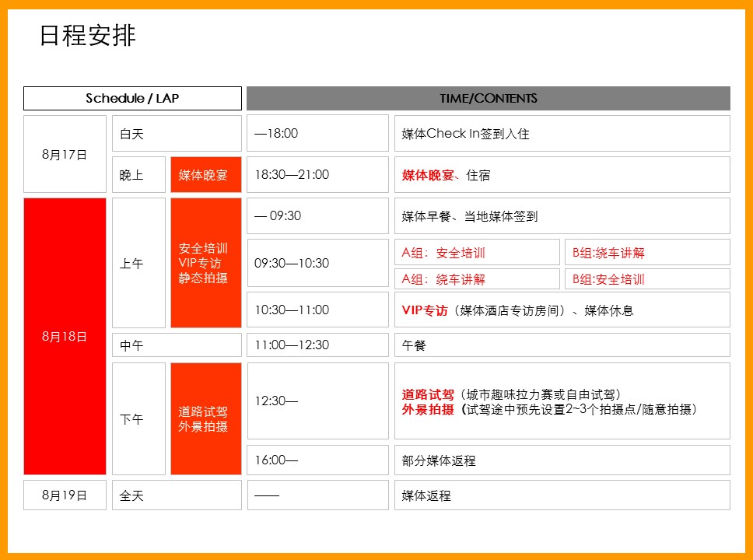Select the Schedule / LAP header box
Viewport: 753px width, 560px height.
[x=132, y=98]
